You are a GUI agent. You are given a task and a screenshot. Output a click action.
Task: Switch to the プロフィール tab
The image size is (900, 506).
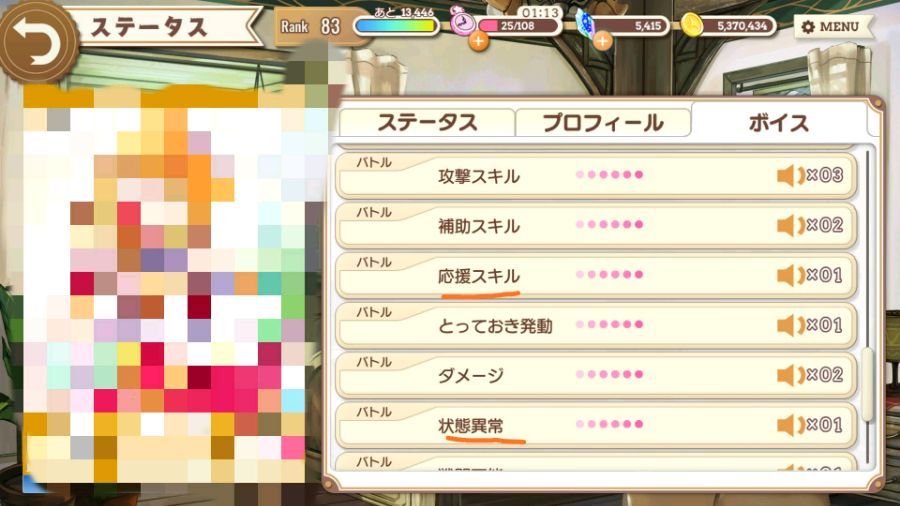[x=603, y=123]
